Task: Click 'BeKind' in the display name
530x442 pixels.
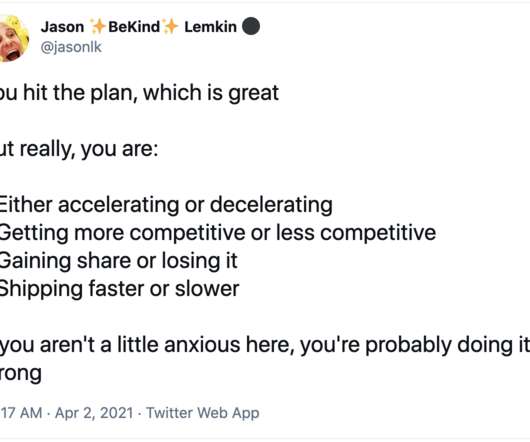Action: tap(134, 27)
